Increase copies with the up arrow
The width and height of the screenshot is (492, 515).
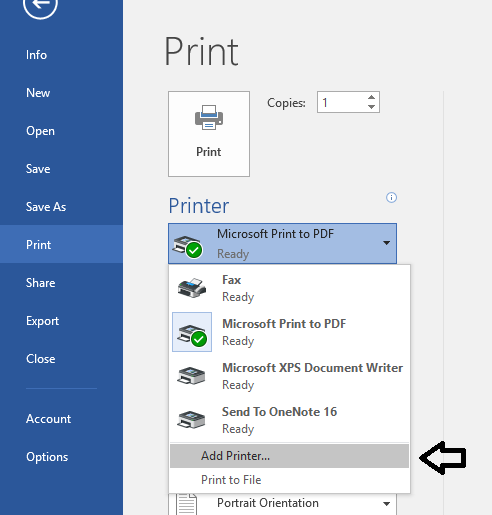tap(371, 97)
